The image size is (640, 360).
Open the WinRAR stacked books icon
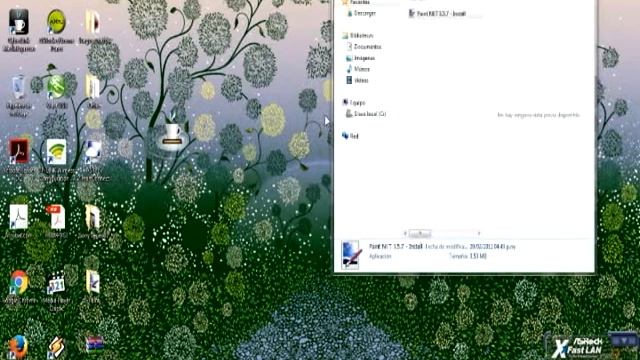coord(94,344)
